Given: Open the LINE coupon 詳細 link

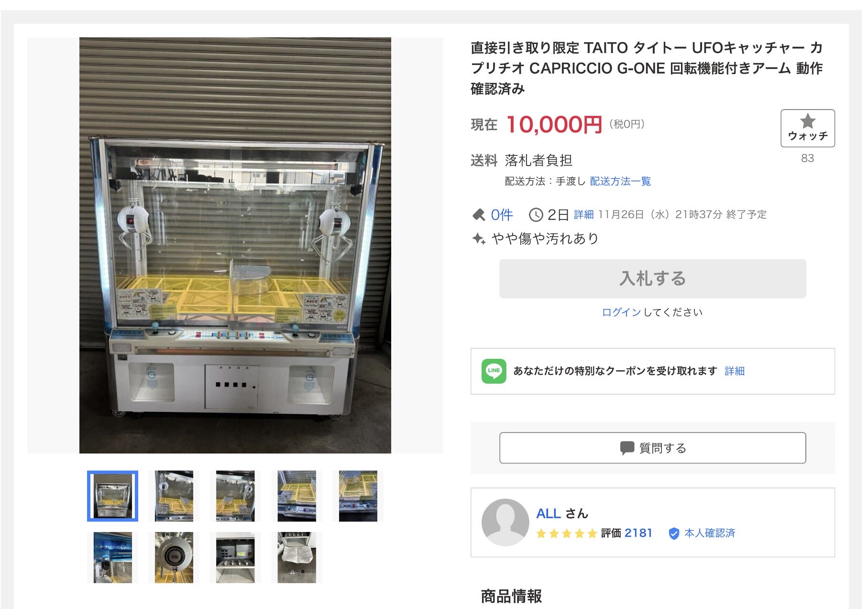Looking at the screenshot, I should tap(735, 371).
